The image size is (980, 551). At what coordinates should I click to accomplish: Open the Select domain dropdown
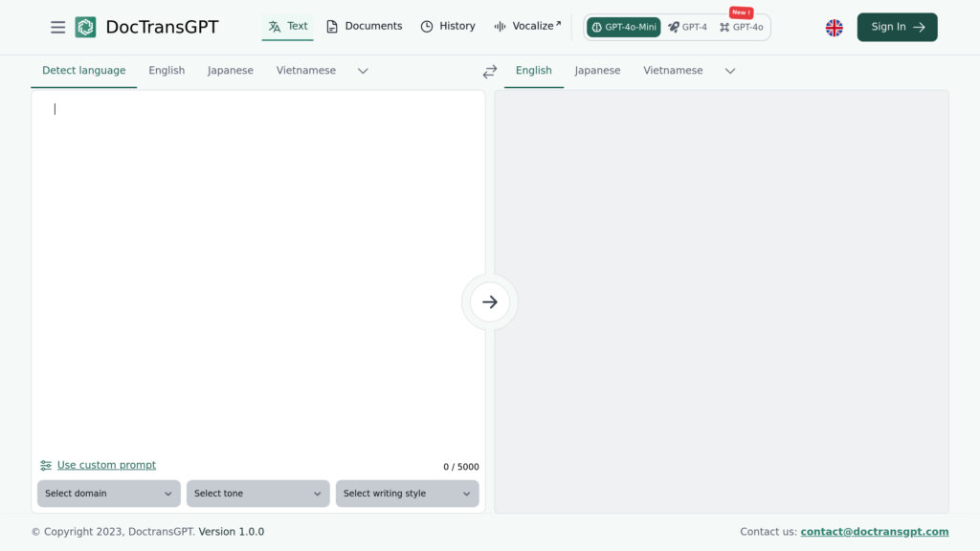click(108, 494)
